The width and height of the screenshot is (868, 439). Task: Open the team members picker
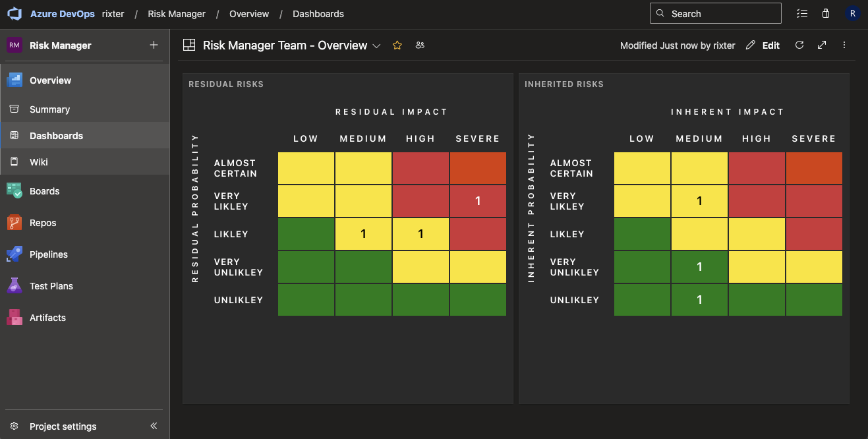[x=420, y=45]
